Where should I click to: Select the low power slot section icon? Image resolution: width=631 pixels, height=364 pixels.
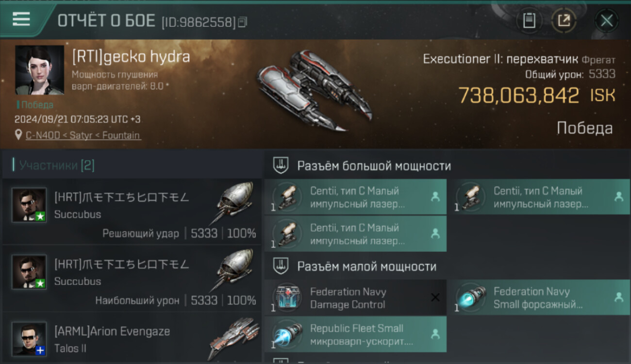(281, 266)
